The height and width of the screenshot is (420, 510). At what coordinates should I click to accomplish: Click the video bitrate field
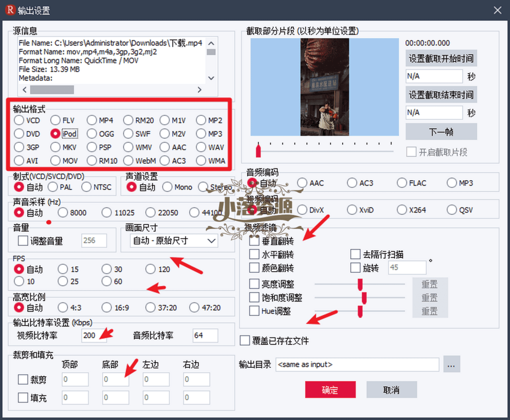tap(94, 335)
